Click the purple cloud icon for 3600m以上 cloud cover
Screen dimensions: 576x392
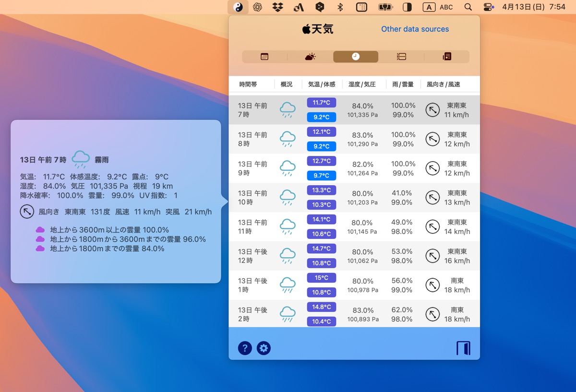tap(40, 230)
